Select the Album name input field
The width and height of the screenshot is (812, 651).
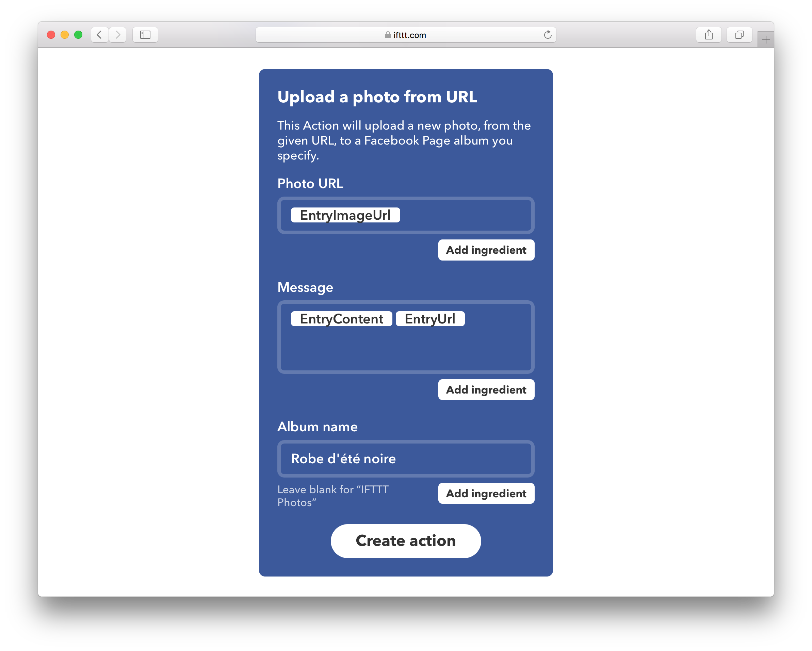(406, 458)
